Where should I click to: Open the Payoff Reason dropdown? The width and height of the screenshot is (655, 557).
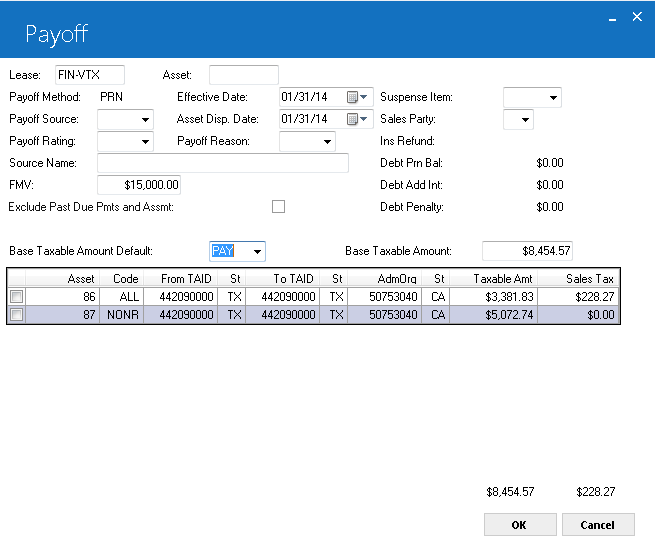[x=327, y=142]
